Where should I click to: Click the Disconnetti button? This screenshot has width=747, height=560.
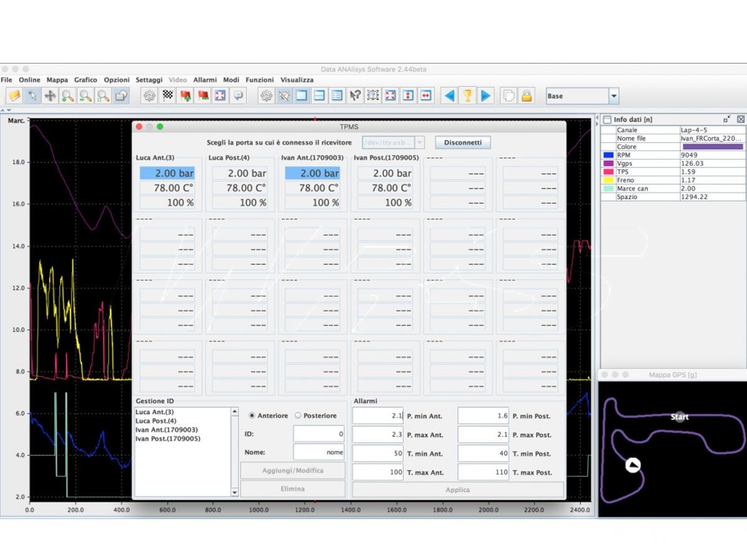[x=463, y=142]
